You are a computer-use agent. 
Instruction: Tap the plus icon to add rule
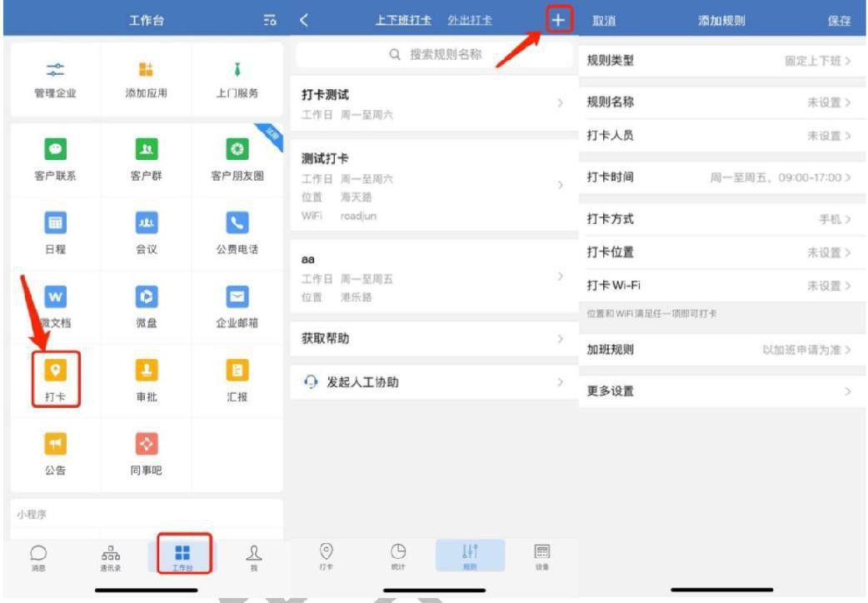pos(560,20)
